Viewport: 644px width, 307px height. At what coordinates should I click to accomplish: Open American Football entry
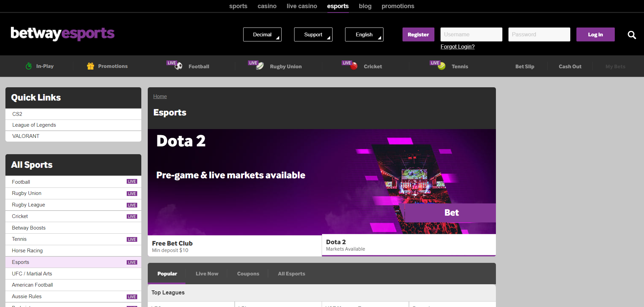pyautogui.click(x=73, y=285)
